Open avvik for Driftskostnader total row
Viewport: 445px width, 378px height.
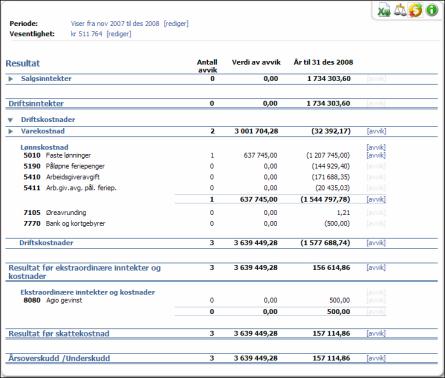[376, 243]
